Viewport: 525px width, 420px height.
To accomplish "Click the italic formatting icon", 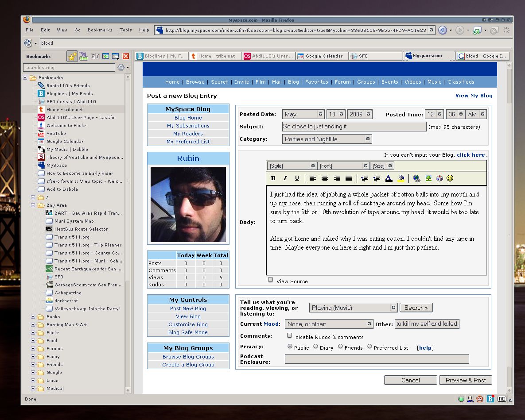I will coord(285,178).
